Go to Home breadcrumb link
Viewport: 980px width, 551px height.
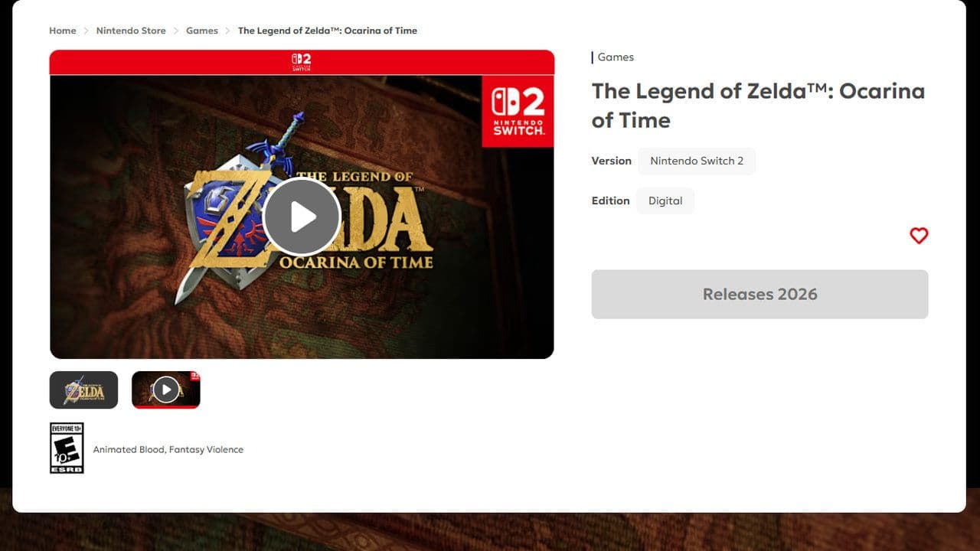[63, 31]
